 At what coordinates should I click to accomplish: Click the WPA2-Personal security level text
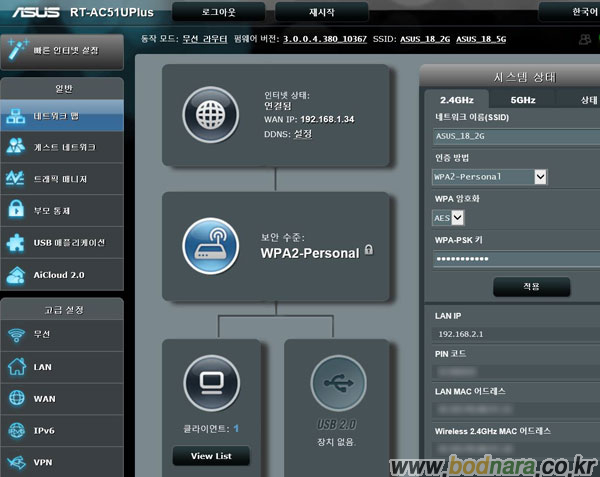pyautogui.click(x=310, y=253)
